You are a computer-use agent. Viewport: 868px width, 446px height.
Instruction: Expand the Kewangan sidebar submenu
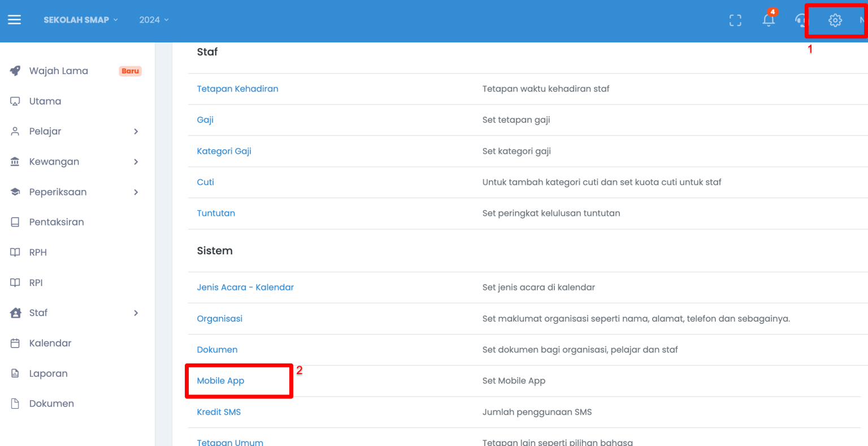136,162
